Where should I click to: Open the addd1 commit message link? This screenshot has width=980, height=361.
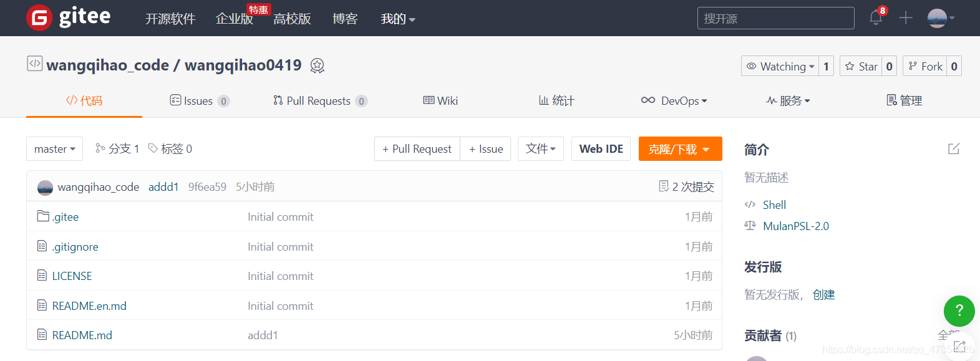[x=163, y=187]
